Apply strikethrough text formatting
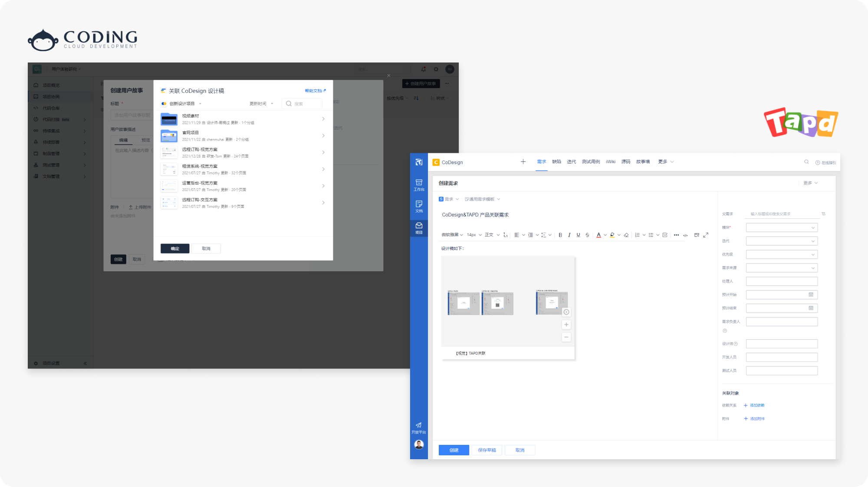 pos(587,235)
